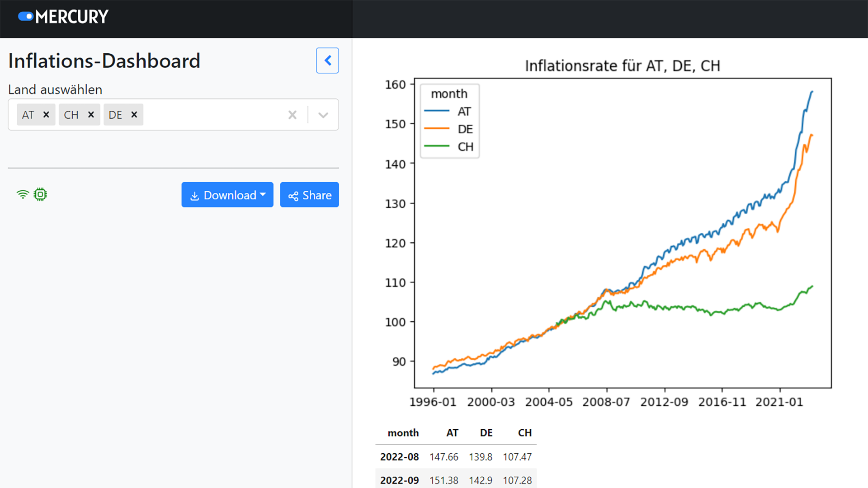
Task: Click the MERCURY brand text
Action: tap(72, 17)
